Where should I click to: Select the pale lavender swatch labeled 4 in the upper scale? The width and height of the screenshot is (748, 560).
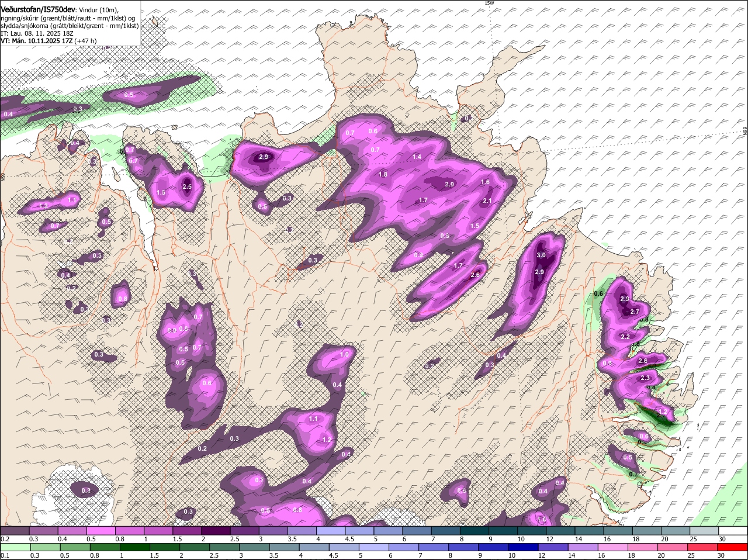pyautogui.click(x=331, y=531)
